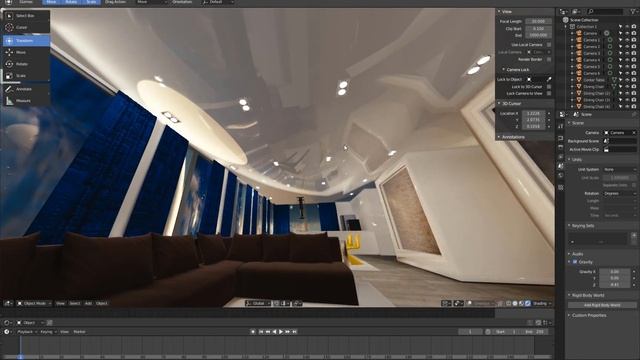
Task: Select the Scale tool in the toolbar
Action: coord(27,76)
